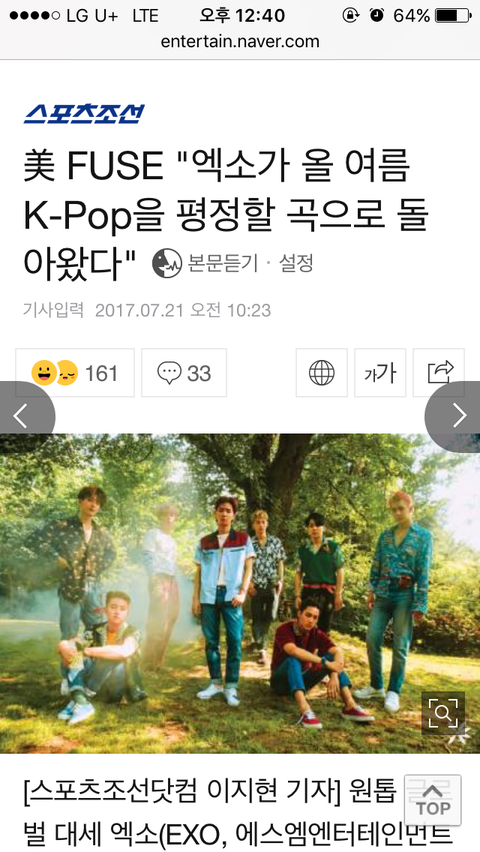Screen dimensions: 480x852
Task: Tap the alarm clock status icon
Action: point(376,15)
